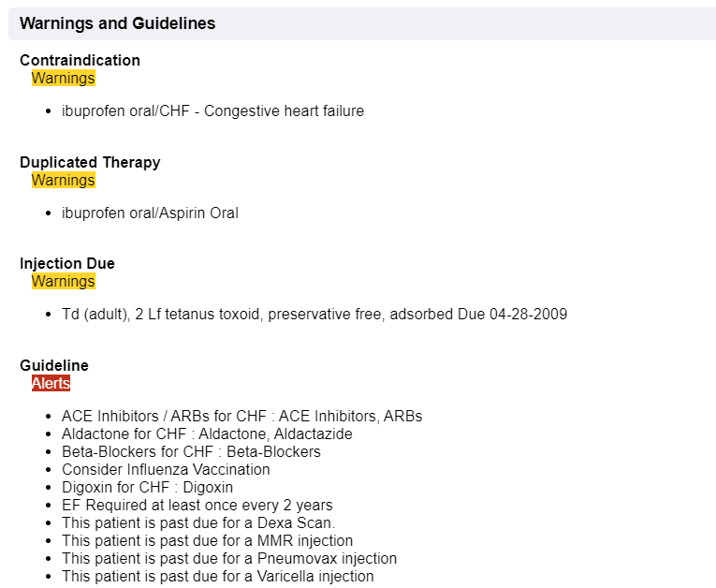Select the Beta-Blockers for CHF alert
Screen dimensions: 716x588
(191, 452)
